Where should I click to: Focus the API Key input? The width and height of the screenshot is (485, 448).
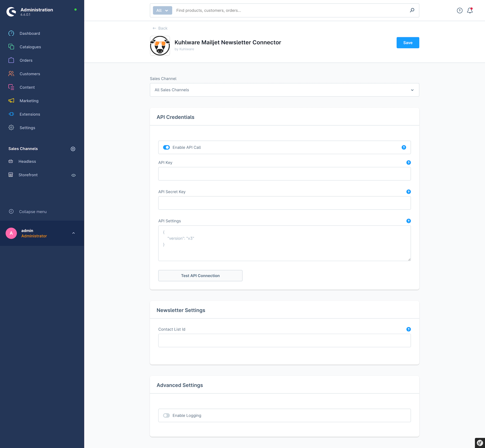(284, 174)
